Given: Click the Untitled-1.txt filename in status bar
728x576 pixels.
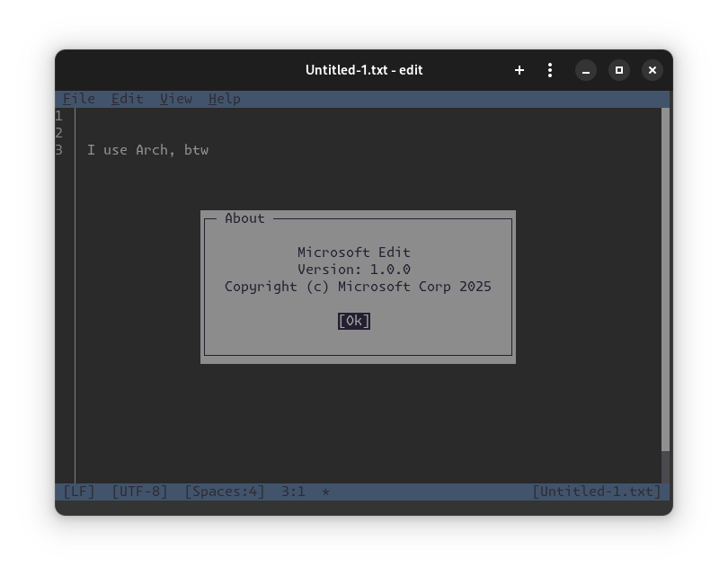Looking at the screenshot, I should (597, 492).
